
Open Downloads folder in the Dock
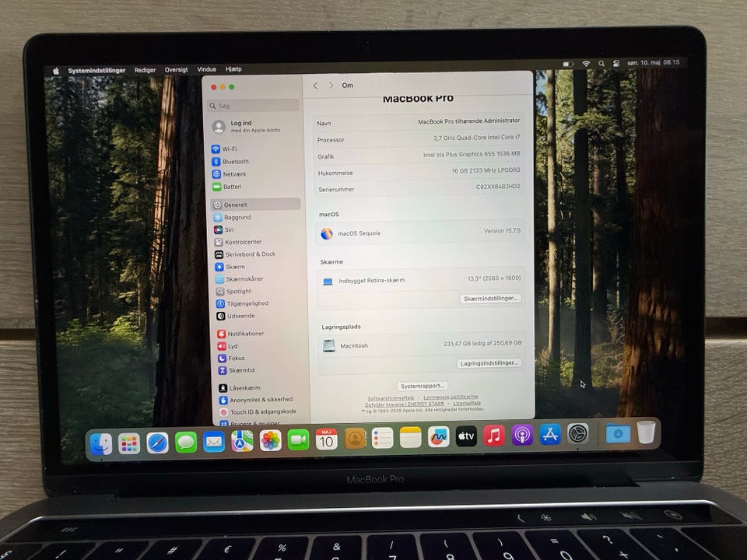click(x=618, y=433)
